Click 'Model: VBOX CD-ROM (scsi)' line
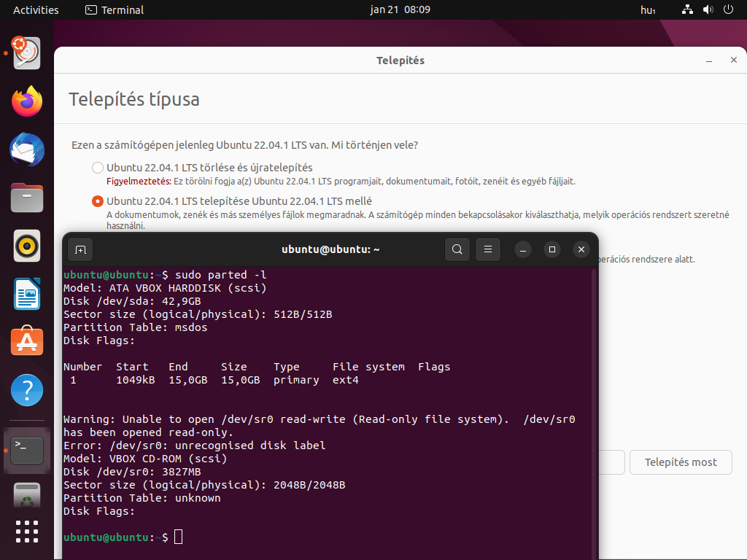This screenshot has width=747, height=560. (145, 459)
